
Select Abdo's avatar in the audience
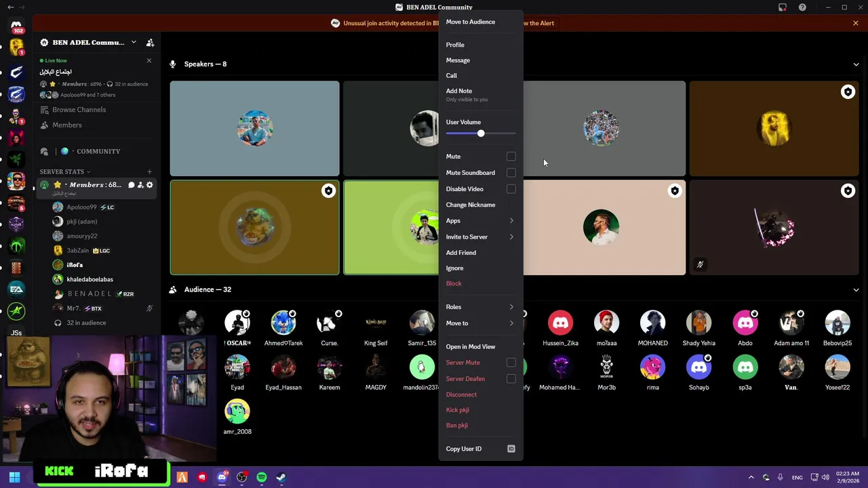tap(745, 323)
